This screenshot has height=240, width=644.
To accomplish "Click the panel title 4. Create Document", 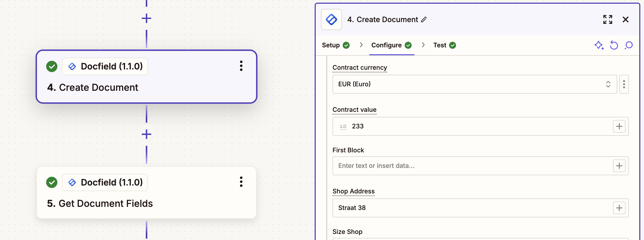I will [x=382, y=19].
